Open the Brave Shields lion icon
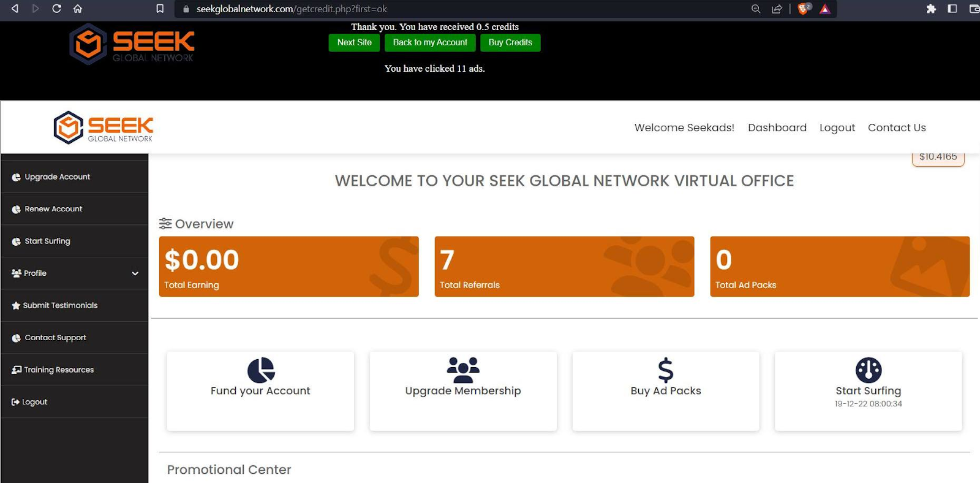Screen dimensions: 980x483 804,9
